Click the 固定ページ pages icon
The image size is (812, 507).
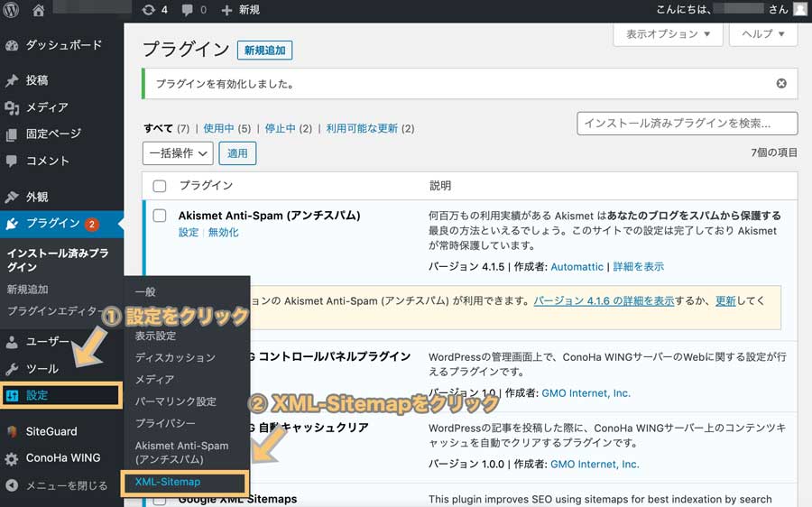(12, 134)
